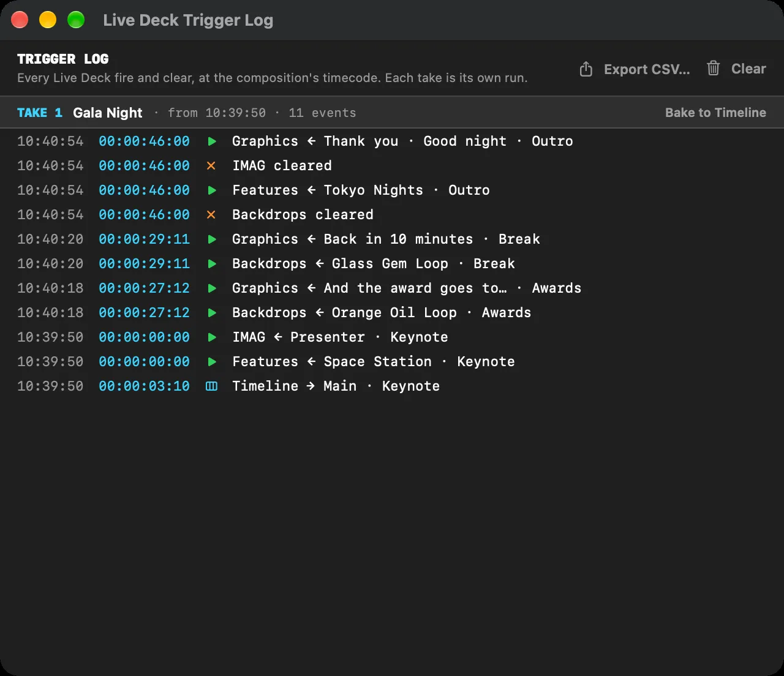Select the Gala Night take name
Viewport: 784px width, 676px height.
pos(108,113)
